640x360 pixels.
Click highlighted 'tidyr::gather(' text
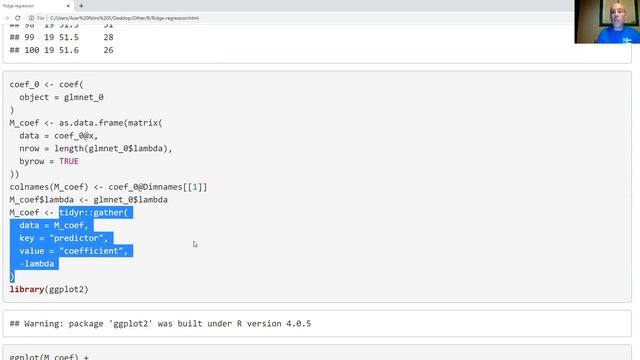tap(93, 213)
